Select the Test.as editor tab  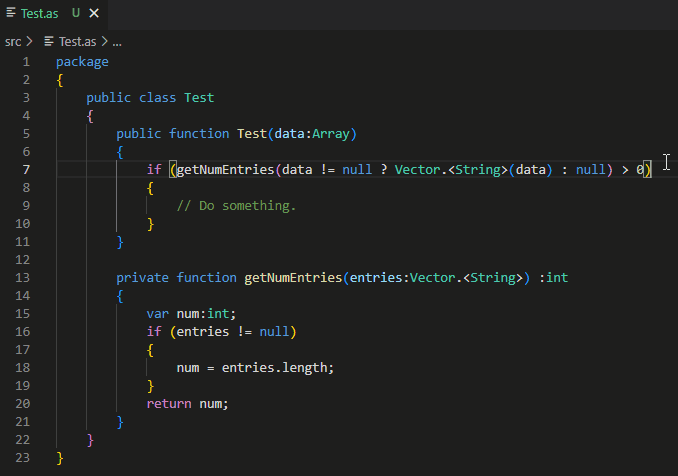point(54,13)
